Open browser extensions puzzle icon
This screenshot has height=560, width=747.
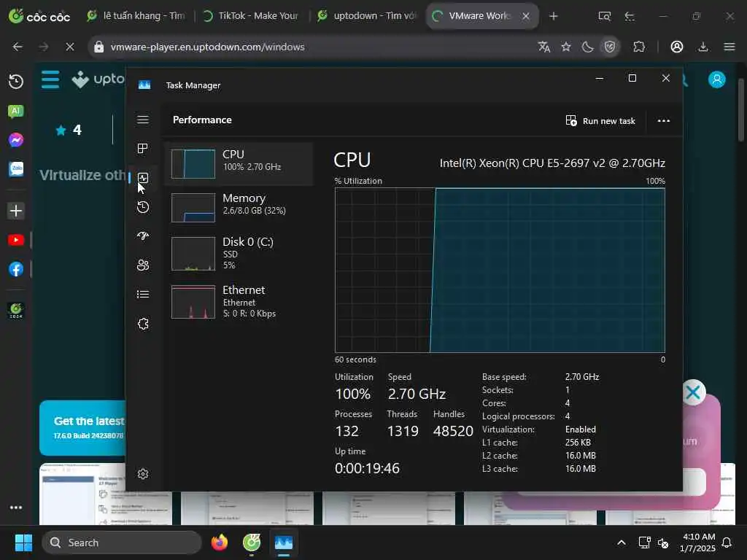click(x=639, y=47)
